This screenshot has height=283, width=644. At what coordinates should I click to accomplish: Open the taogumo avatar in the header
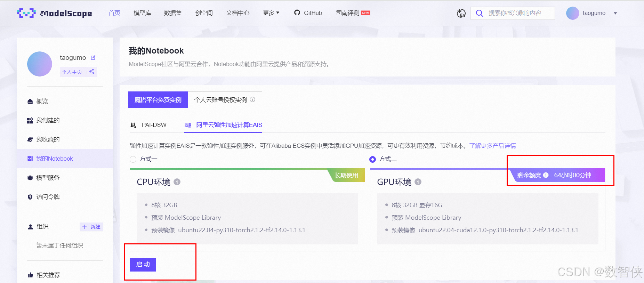(x=572, y=13)
